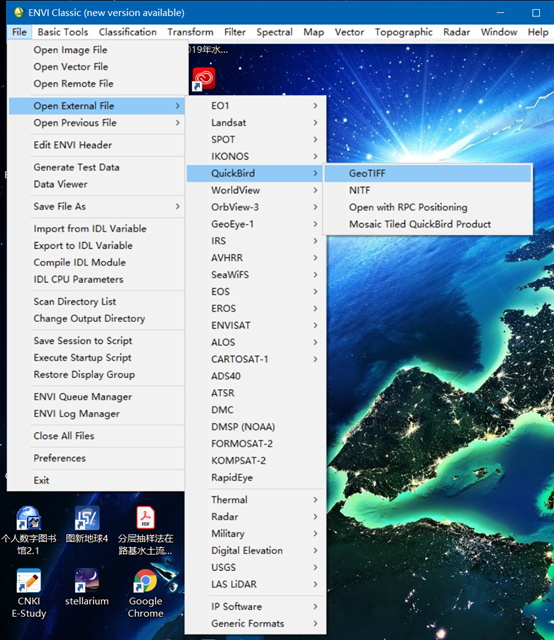Viewport: 554px width, 640px height.
Task: Open Google Chrome desktop shortcut
Action: [x=145, y=593]
